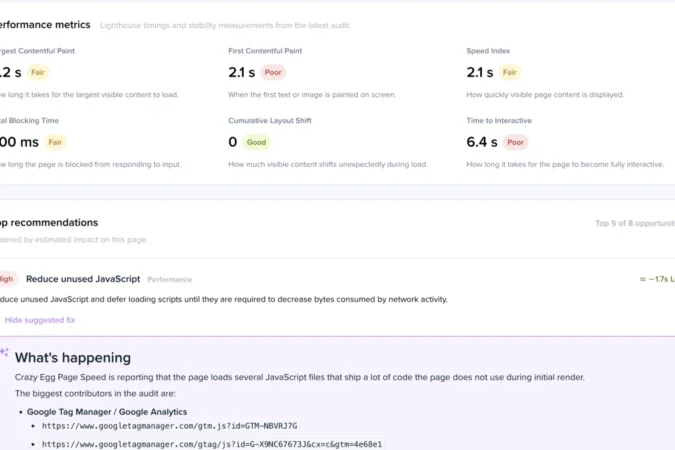Click the Fair badge for Total Blocking Time
Viewport: 675px width, 450px height.
coord(55,142)
